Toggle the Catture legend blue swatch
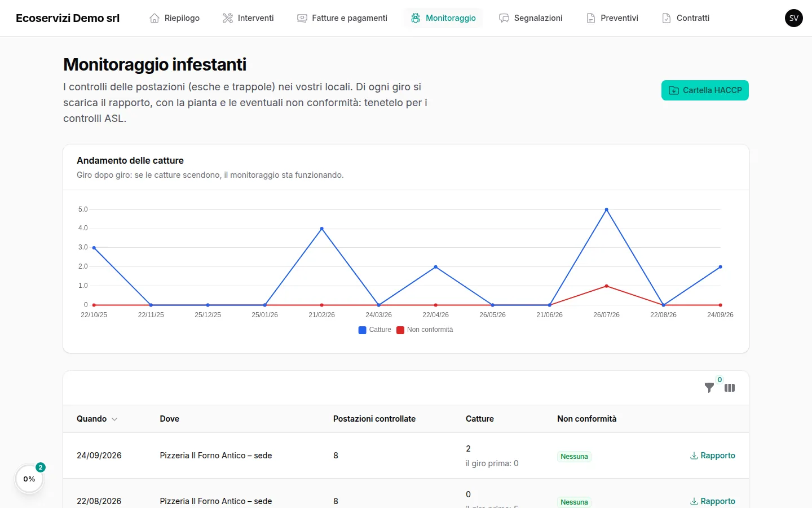The height and width of the screenshot is (508, 812). pos(362,330)
